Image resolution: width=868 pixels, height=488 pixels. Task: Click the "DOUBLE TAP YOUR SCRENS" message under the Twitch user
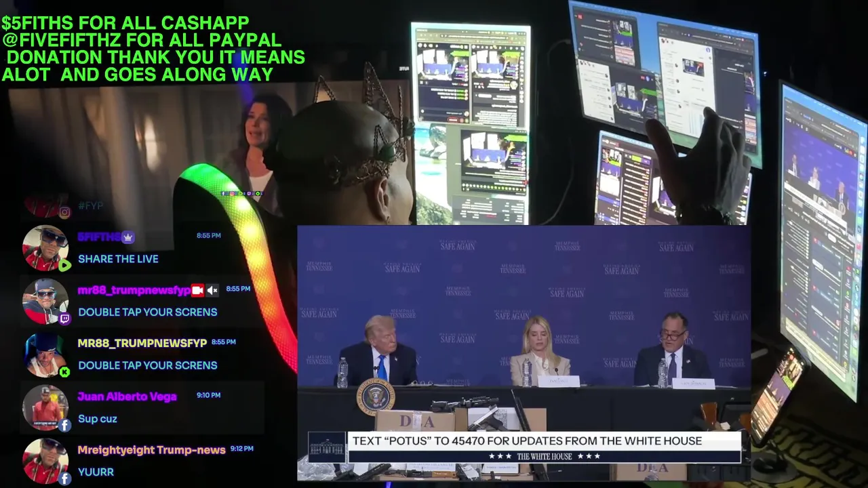click(148, 312)
